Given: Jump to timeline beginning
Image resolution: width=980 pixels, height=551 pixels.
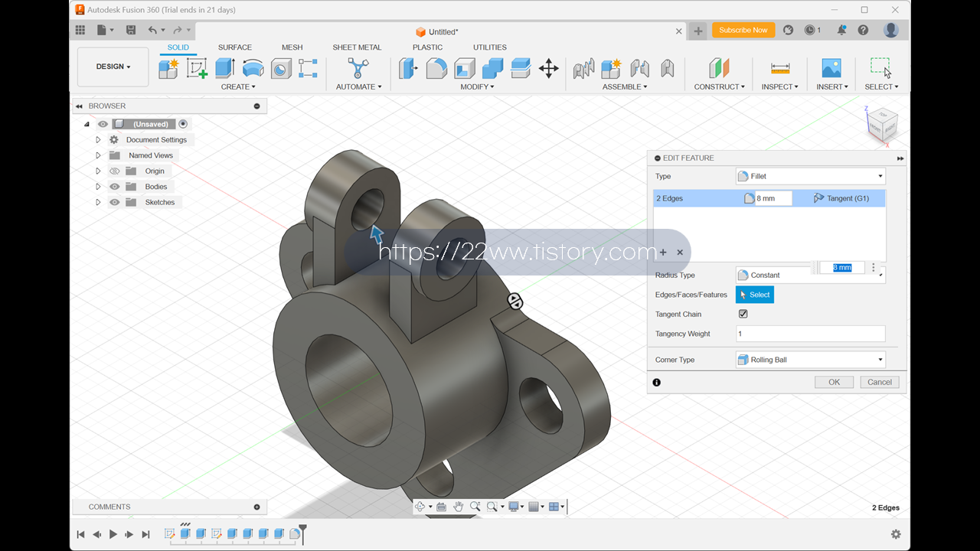Looking at the screenshot, I should 80,534.
